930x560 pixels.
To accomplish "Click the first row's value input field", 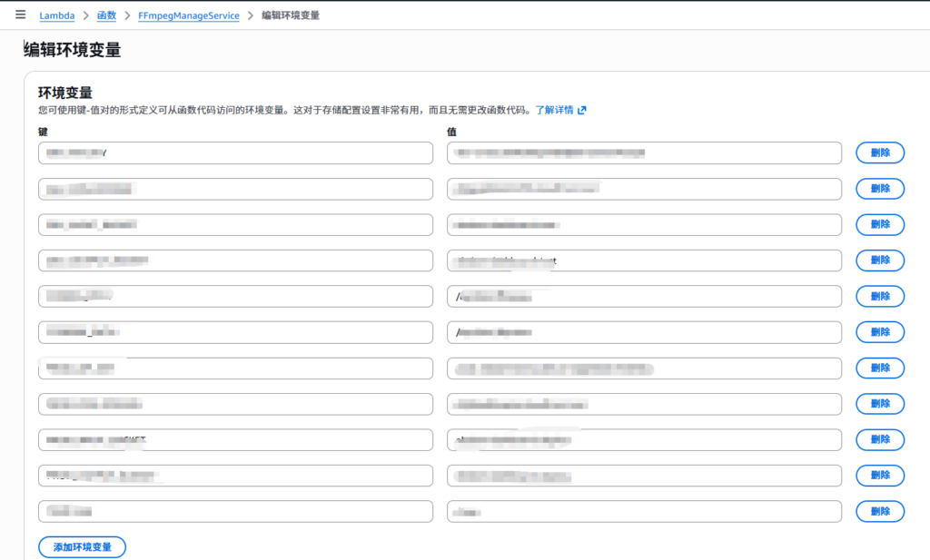I will tap(644, 153).
